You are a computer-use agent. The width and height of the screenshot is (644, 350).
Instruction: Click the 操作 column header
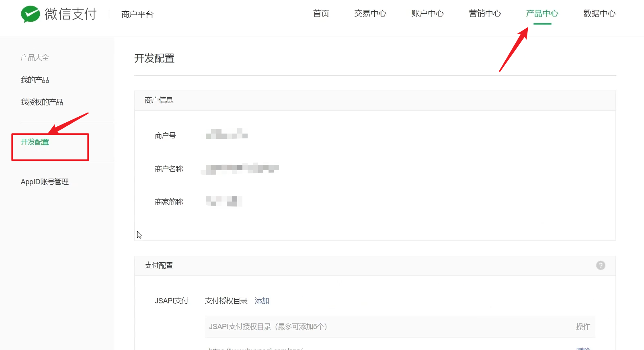tap(583, 327)
